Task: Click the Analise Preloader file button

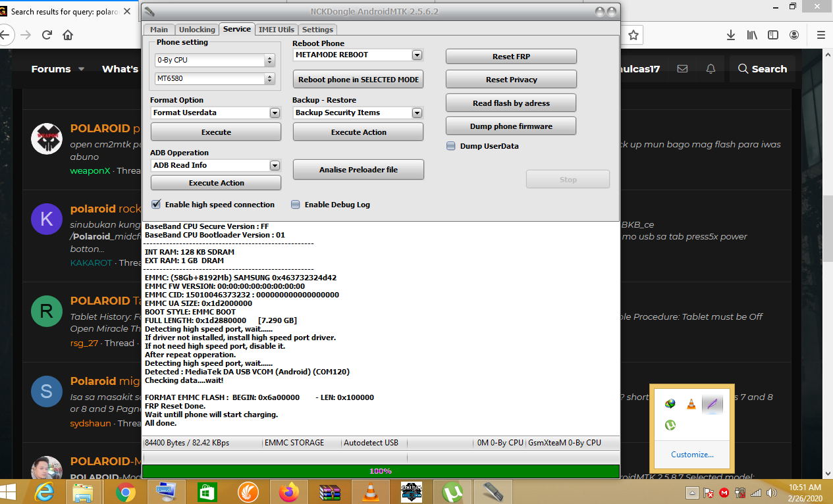Action: pyautogui.click(x=358, y=169)
